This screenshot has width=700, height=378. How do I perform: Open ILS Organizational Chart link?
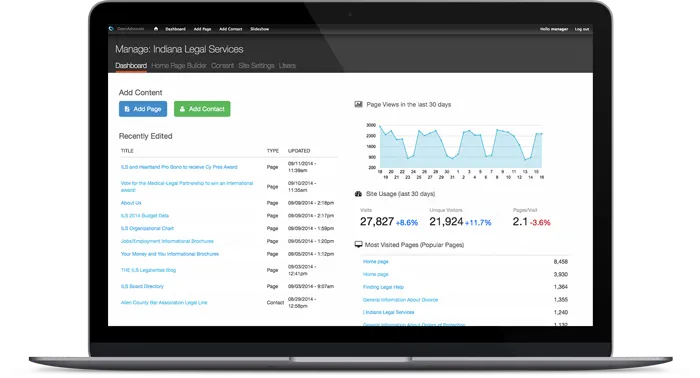pos(147,228)
